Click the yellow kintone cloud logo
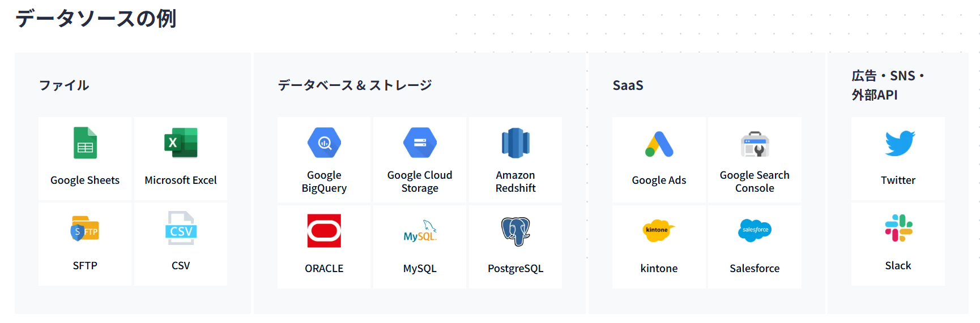 pos(658,230)
